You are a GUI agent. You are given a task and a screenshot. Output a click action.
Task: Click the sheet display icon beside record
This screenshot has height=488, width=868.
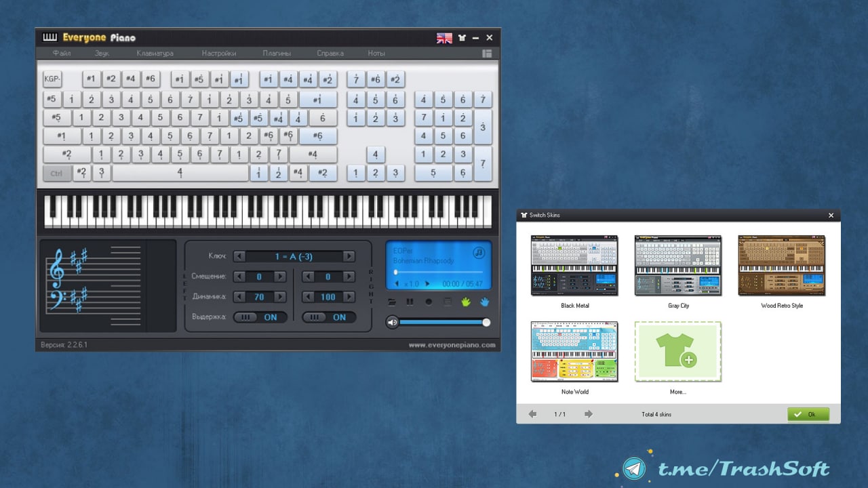pyautogui.click(x=447, y=302)
